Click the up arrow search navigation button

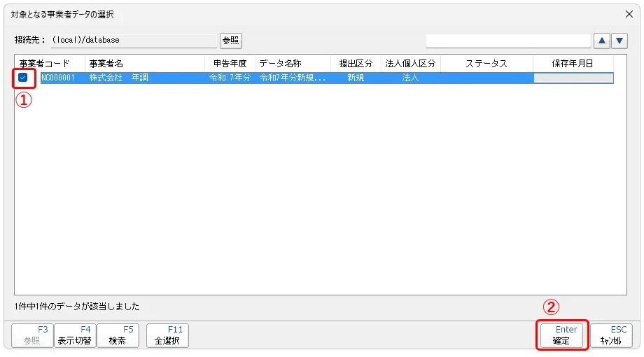coord(601,41)
